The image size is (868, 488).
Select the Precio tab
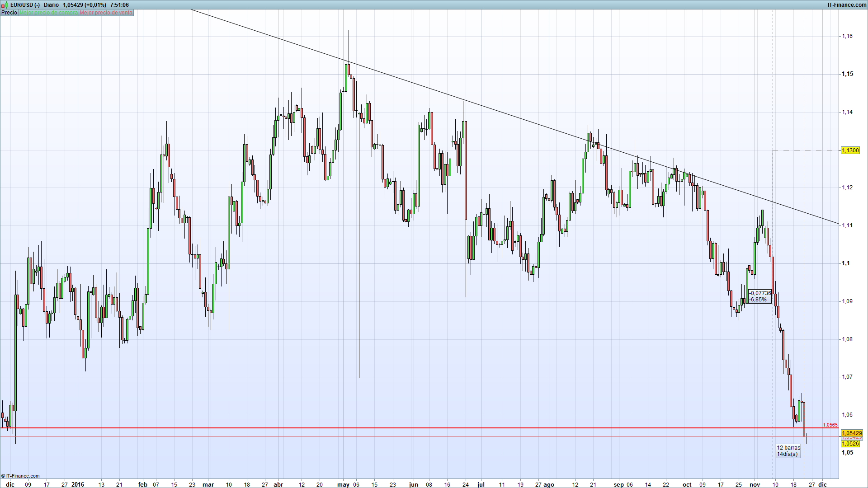(x=9, y=13)
